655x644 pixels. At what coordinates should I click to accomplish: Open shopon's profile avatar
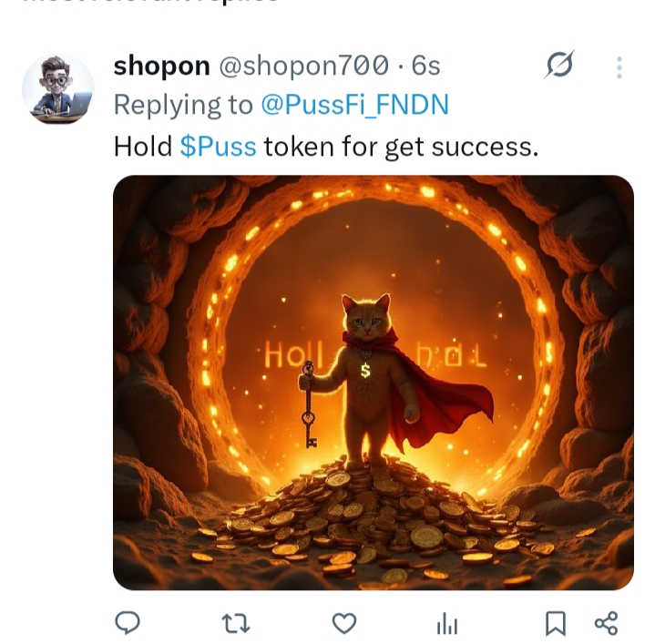pos(58,88)
